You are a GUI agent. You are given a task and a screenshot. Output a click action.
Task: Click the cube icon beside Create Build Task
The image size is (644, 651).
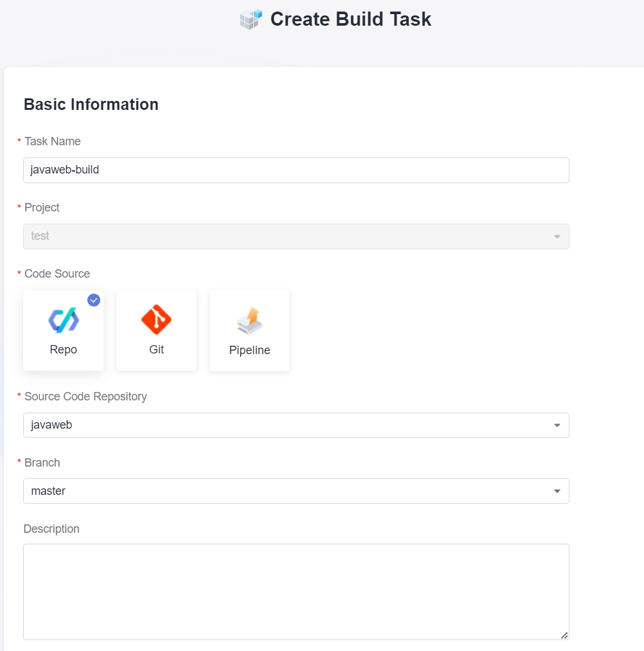click(x=251, y=19)
